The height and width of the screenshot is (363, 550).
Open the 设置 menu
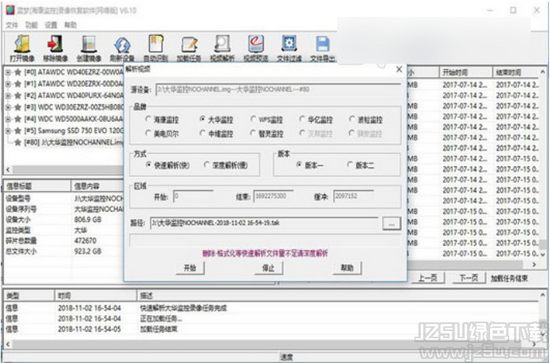(51, 25)
